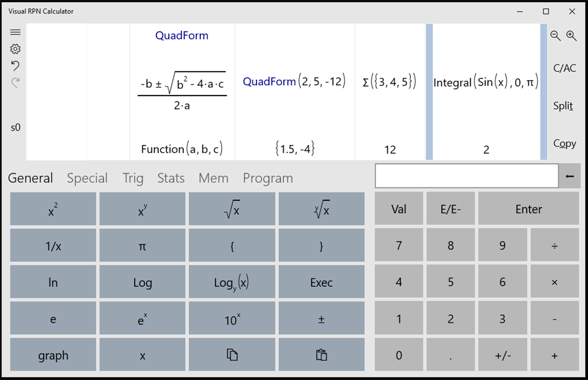Activate the Split command

[563, 106]
